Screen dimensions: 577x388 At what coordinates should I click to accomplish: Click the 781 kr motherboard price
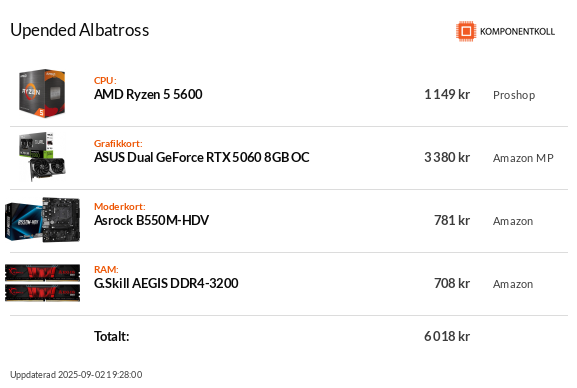452,221
